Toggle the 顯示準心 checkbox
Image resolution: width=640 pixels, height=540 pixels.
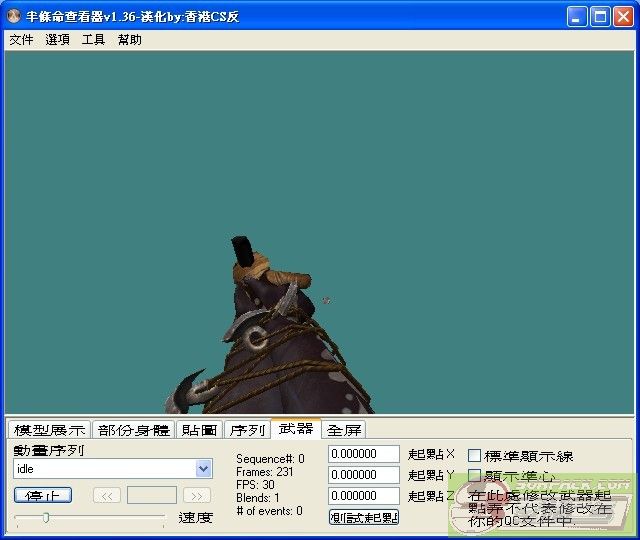(x=475, y=476)
